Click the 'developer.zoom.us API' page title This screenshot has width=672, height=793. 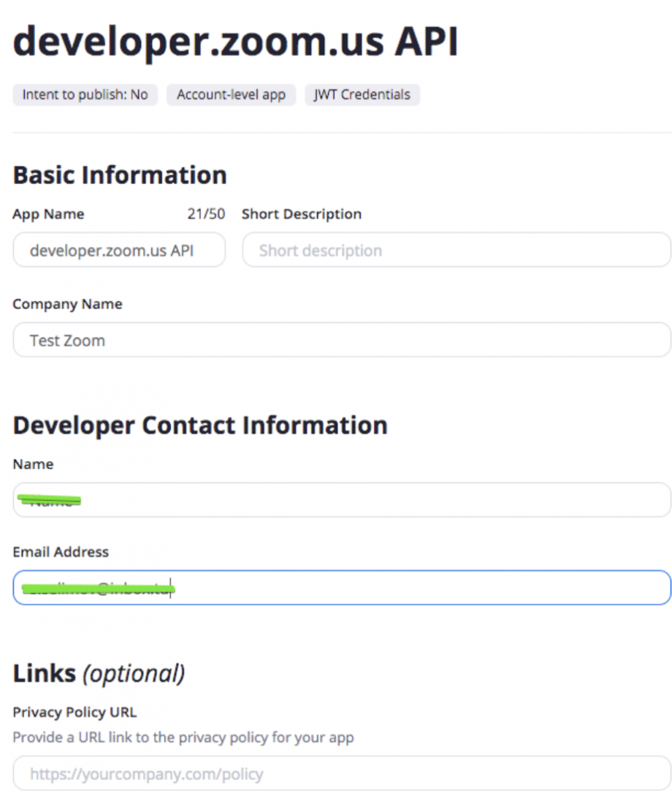click(x=235, y=42)
